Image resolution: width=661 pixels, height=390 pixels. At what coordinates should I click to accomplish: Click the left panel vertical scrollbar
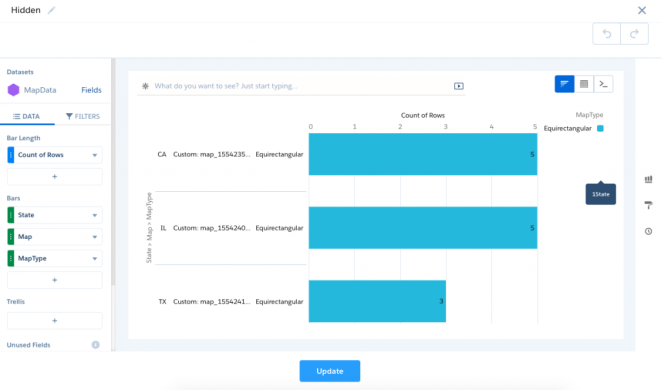click(x=113, y=173)
